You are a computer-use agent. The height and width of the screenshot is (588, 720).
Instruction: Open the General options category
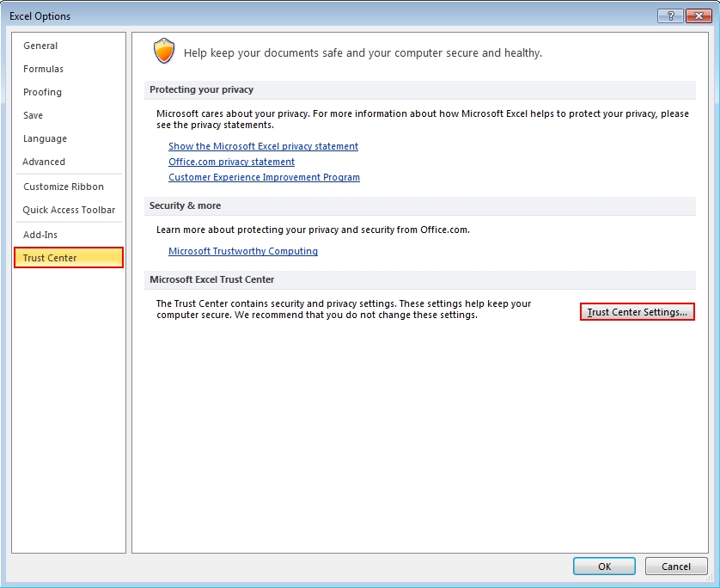pyautogui.click(x=40, y=46)
